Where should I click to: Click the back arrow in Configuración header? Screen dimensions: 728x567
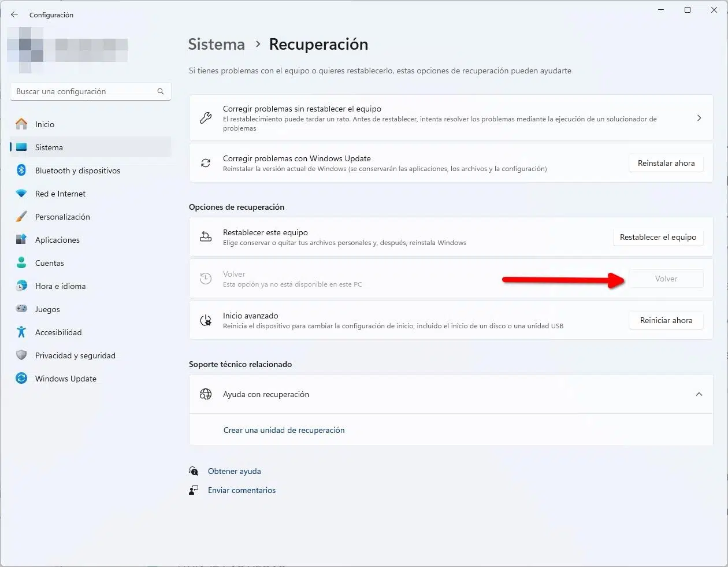coord(14,15)
